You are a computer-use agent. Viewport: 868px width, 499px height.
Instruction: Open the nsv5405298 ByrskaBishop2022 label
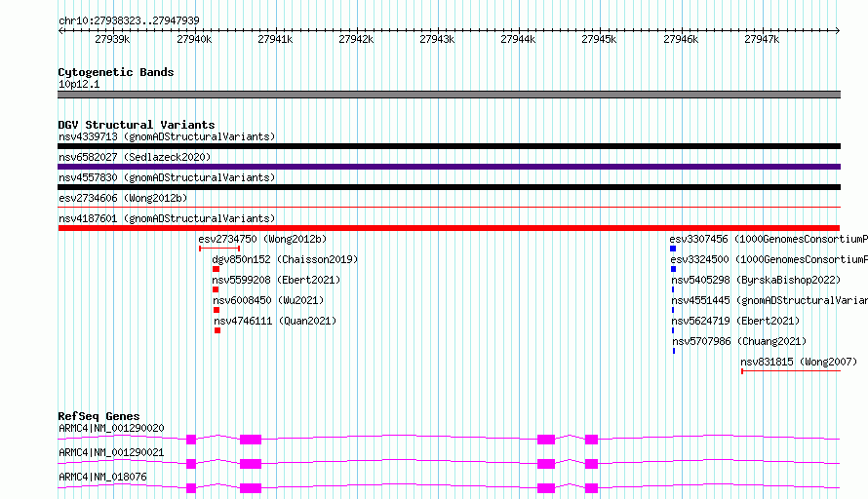point(756,280)
